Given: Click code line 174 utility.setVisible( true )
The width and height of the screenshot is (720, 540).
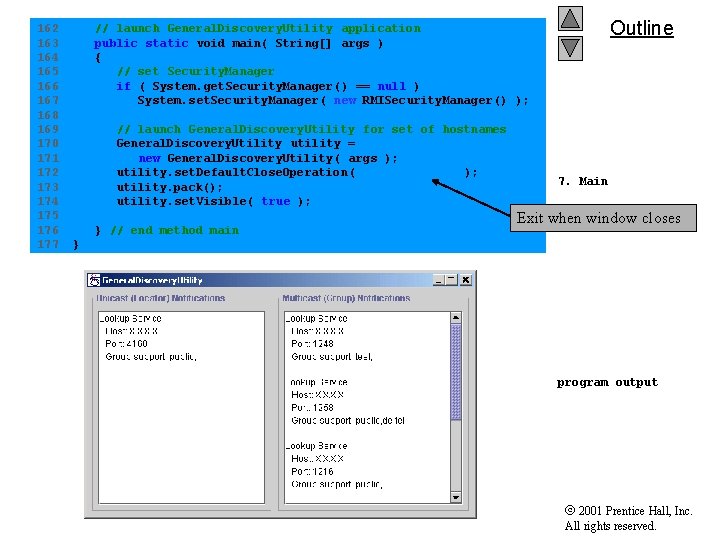Looking at the screenshot, I should point(214,201).
